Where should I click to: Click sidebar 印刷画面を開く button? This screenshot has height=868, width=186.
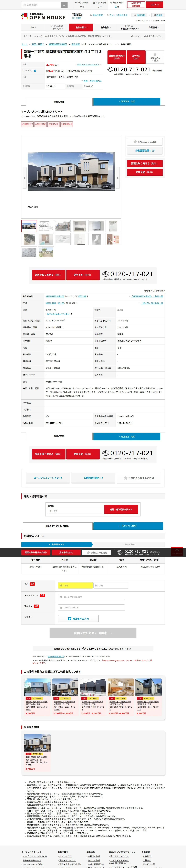coord(145,151)
